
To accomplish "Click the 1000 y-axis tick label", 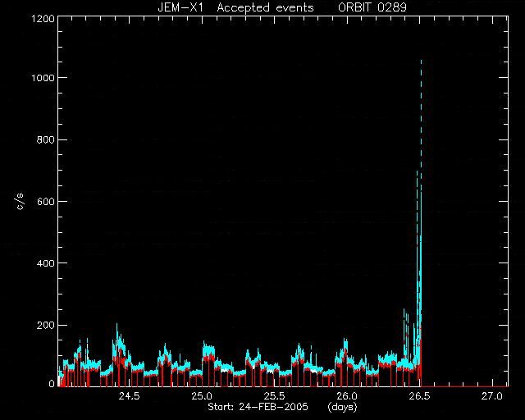I will coord(43,78).
